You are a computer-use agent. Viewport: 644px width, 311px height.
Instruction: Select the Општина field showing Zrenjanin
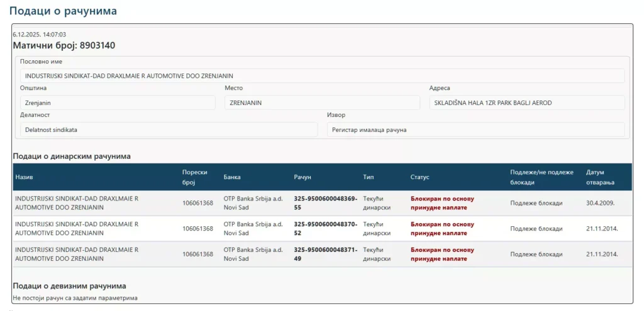click(x=118, y=103)
